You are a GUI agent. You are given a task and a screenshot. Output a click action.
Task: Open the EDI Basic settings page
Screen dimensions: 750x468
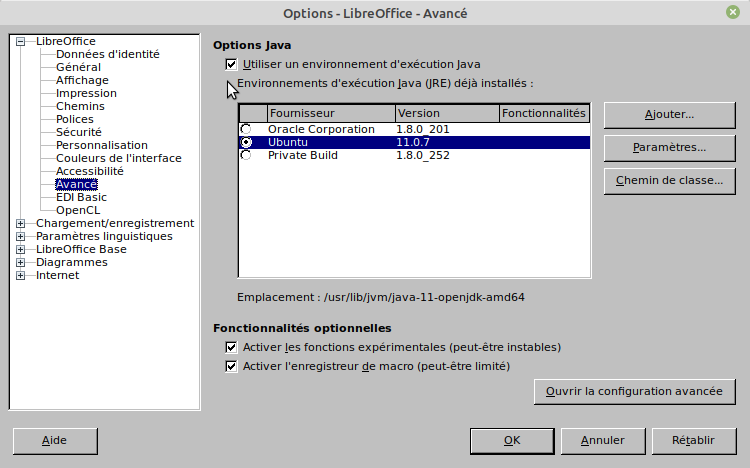(x=81, y=197)
